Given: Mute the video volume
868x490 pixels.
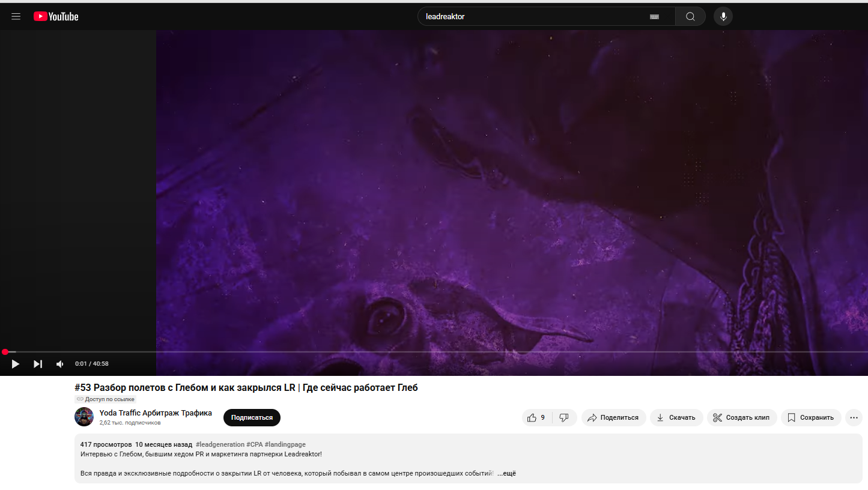Looking at the screenshot, I should click(x=60, y=364).
